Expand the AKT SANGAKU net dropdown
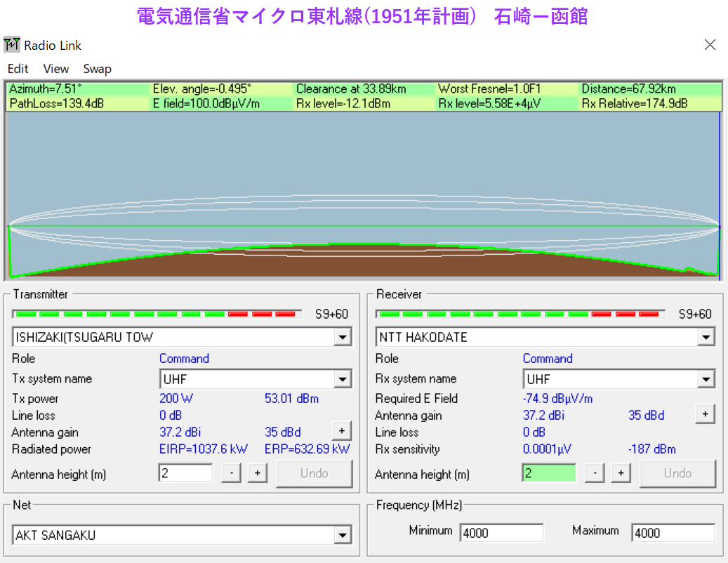Image resolution: width=728 pixels, height=563 pixels. pyautogui.click(x=342, y=536)
